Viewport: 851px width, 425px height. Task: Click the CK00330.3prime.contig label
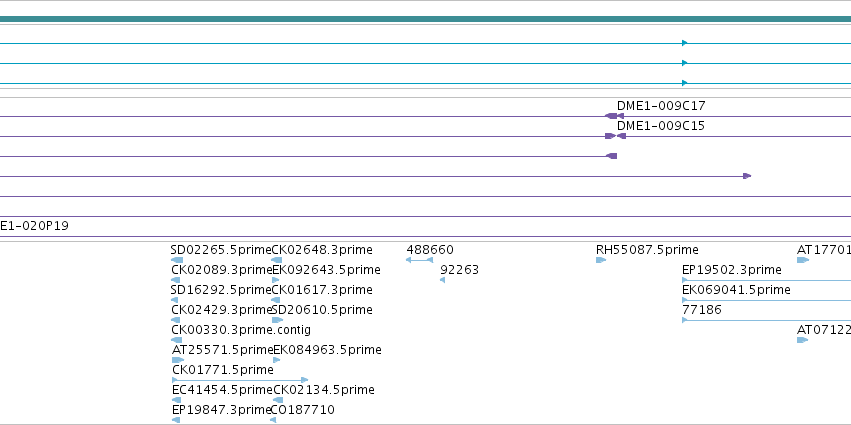[241, 330]
